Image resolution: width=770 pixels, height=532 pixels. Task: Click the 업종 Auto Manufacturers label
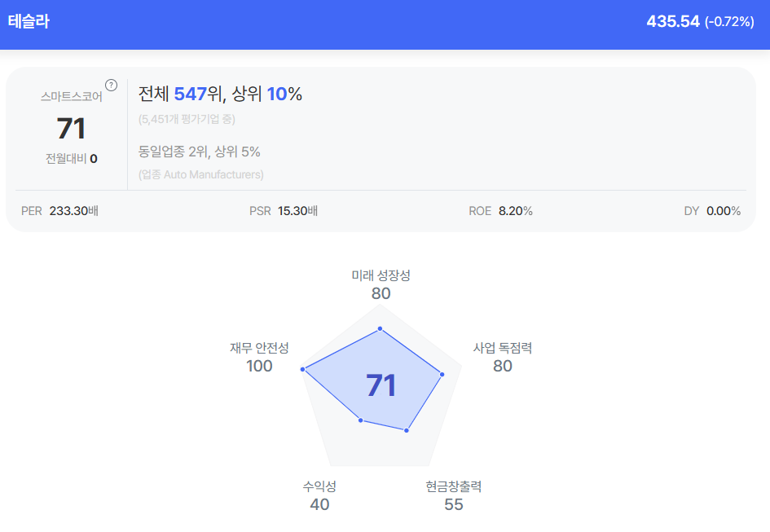[200, 174]
